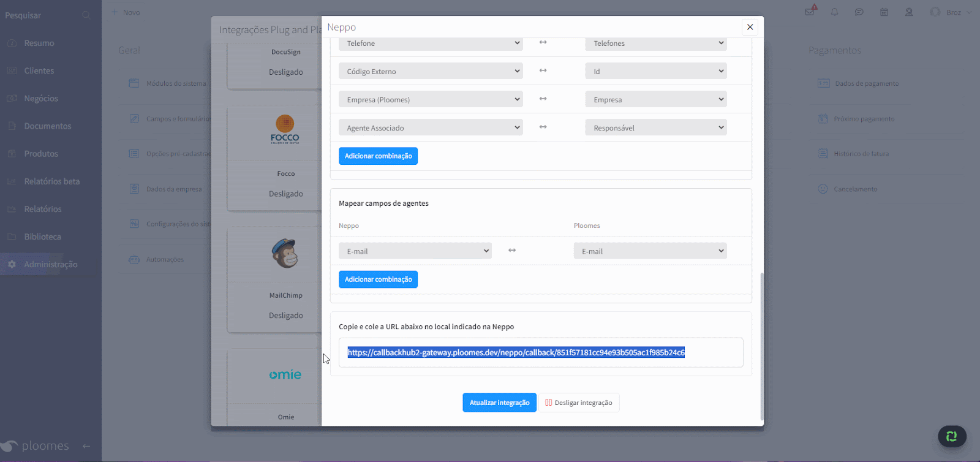Open the Telefone field dropdown
Viewport: 980px width, 462px height.
click(431, 43)
